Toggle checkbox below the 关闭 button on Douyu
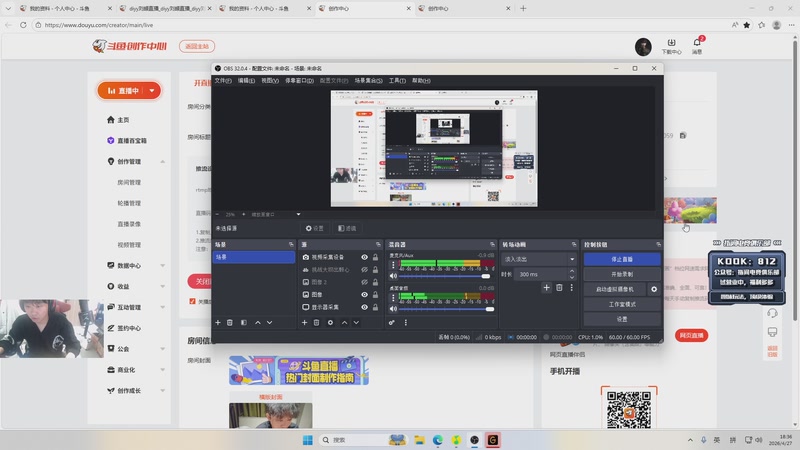This screenshot has height=450, width=800. point(192,301)
